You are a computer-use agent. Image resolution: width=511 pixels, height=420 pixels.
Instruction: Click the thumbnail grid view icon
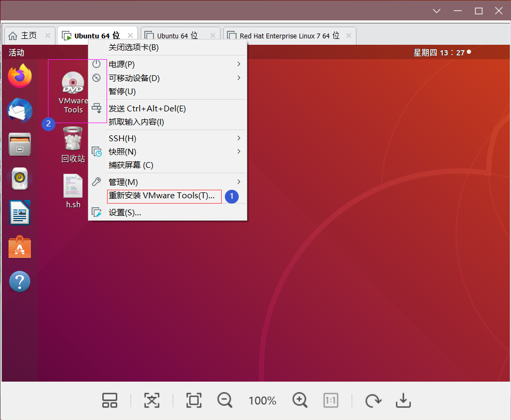(x=110, y=400)
